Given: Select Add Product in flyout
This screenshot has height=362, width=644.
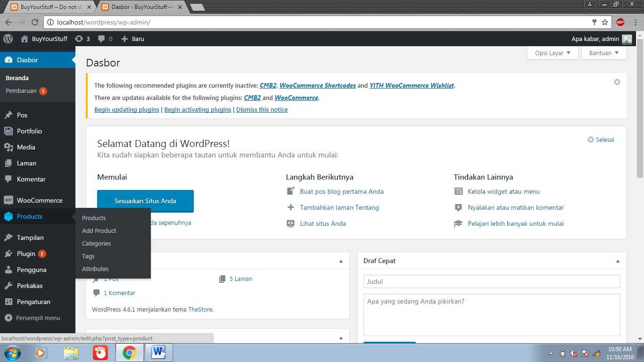Looking at the screenshot, I should [99, 230].
